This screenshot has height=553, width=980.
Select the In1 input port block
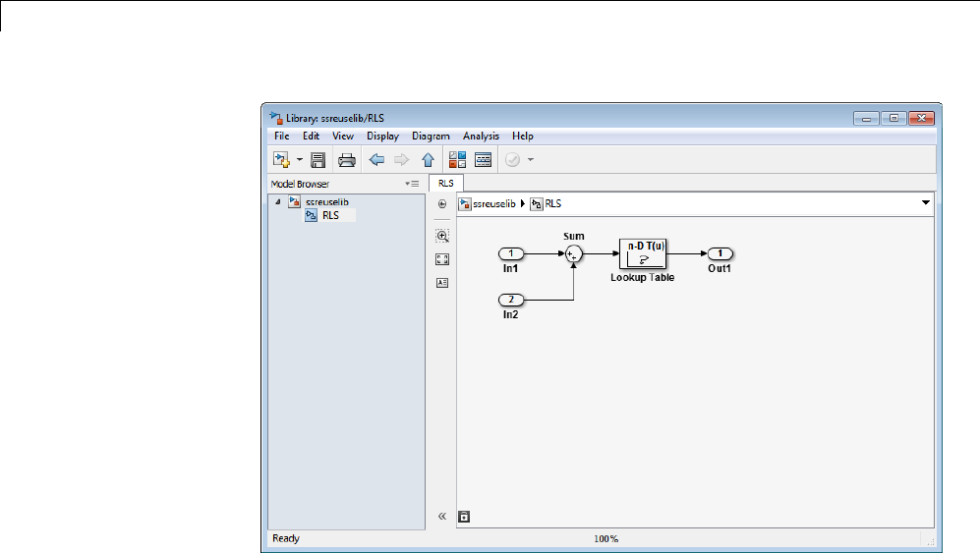(x=511, y=253)
